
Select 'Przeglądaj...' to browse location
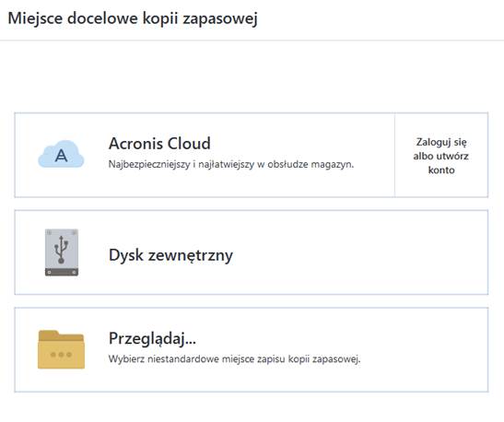click(252, 350)
